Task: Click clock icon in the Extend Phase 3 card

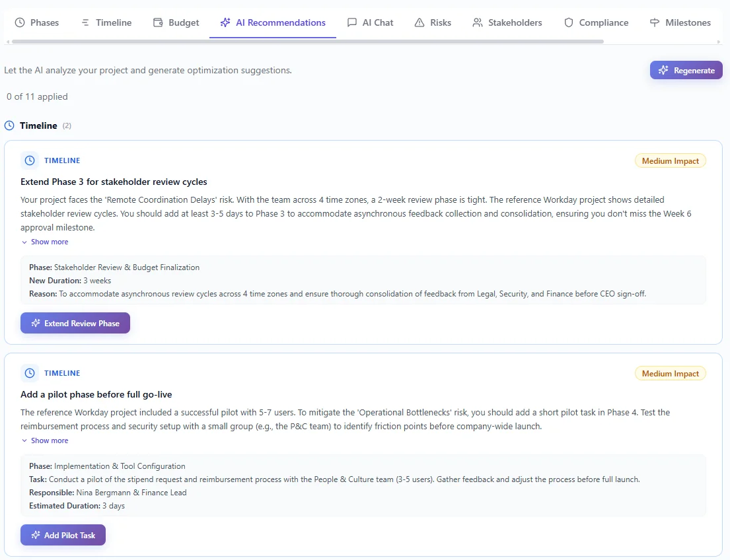Action: (x=30, y=160)
